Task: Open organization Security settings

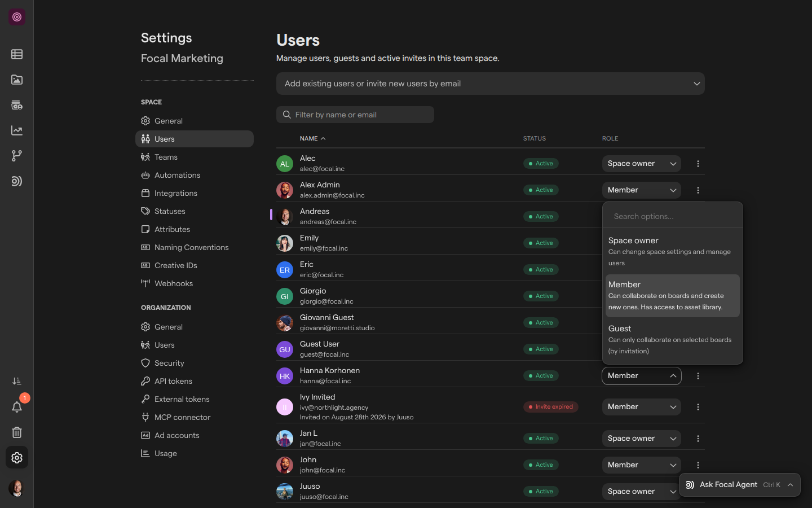Action: pos(195,363)
